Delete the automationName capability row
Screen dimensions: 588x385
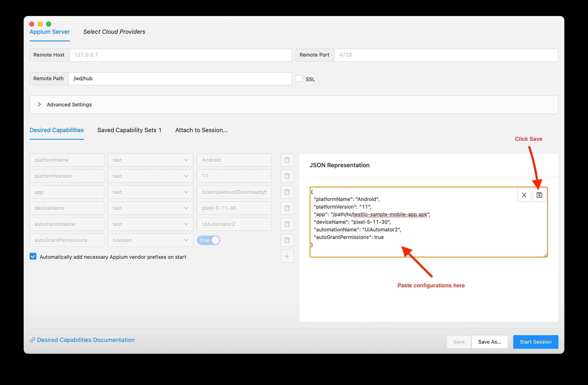point(287,224)
